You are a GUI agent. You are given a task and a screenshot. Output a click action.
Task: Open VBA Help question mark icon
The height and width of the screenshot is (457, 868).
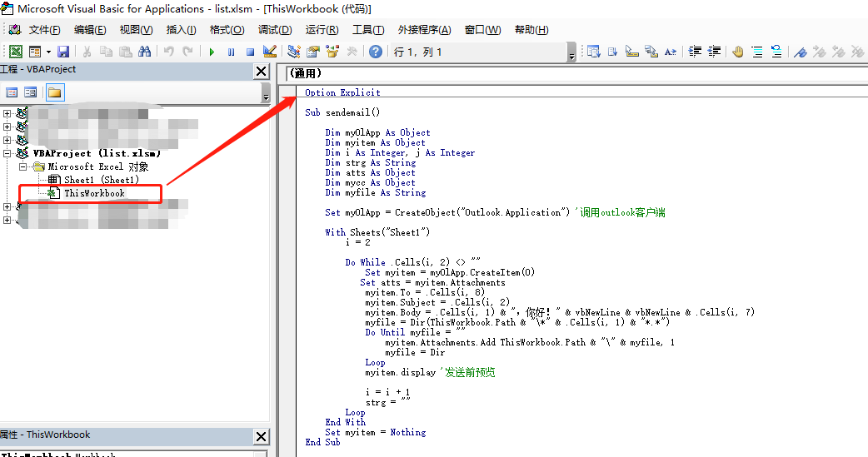point(376,52)
